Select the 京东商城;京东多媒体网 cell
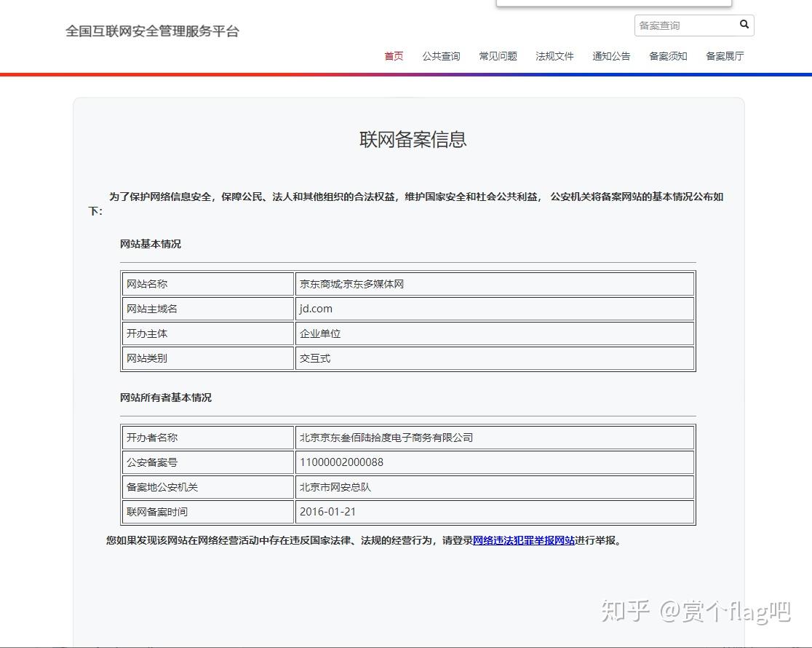The width and height of the screenshot is (812, 648). coord(495,284)
